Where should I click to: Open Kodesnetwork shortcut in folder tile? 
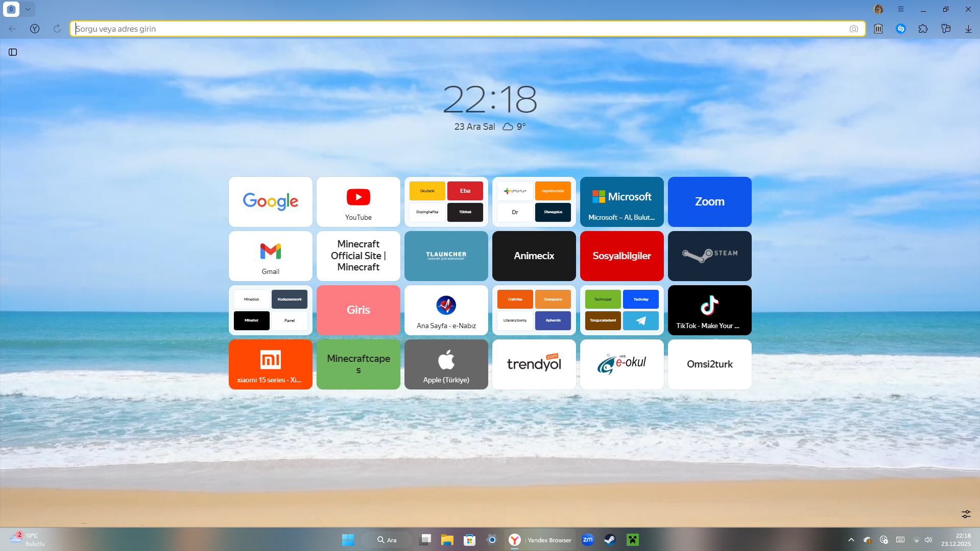[290, 300]
